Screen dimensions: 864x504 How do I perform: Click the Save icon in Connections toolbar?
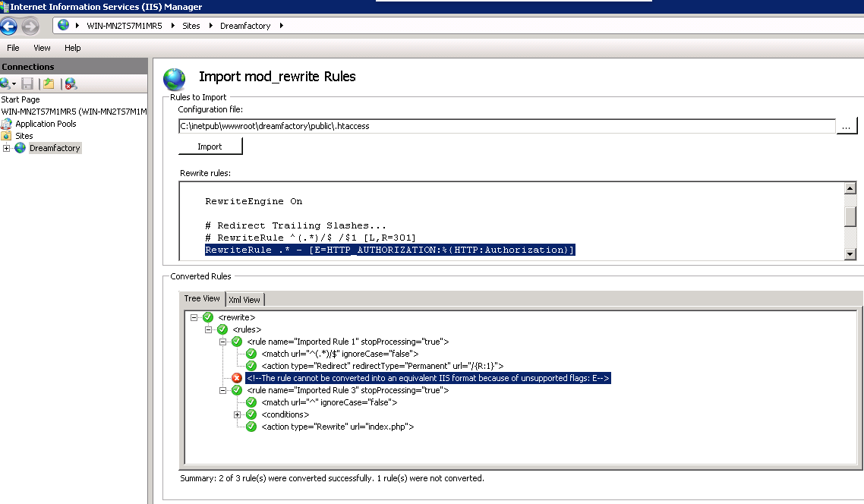coord(27,83)
